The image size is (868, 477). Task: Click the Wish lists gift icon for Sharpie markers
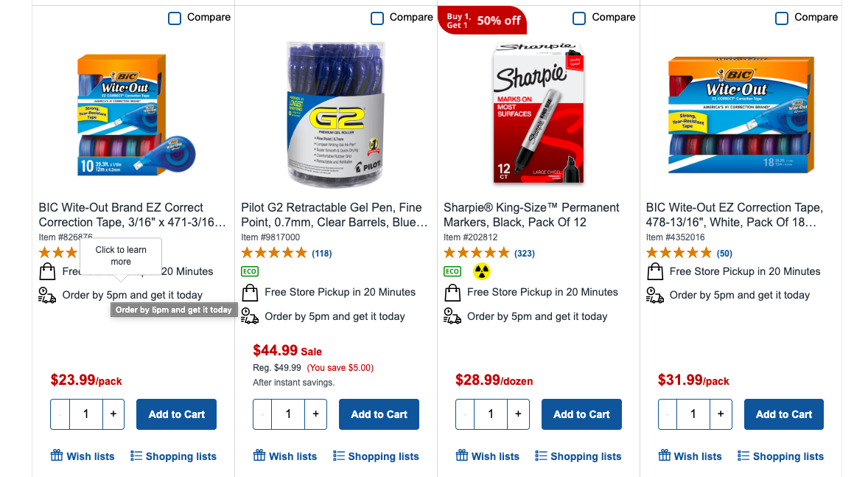click(x=463, y=456)
